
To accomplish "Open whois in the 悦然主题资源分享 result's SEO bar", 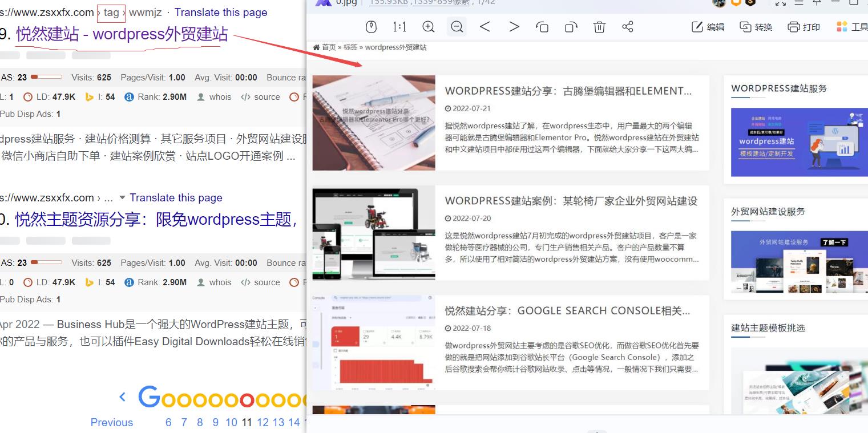I will pos(215,282).
